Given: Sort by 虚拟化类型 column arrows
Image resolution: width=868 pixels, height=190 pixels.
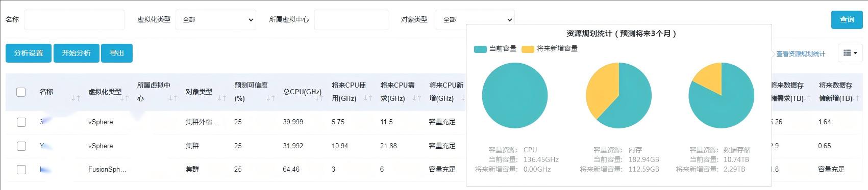Looking at the screenshot, I should pos(125,98).
